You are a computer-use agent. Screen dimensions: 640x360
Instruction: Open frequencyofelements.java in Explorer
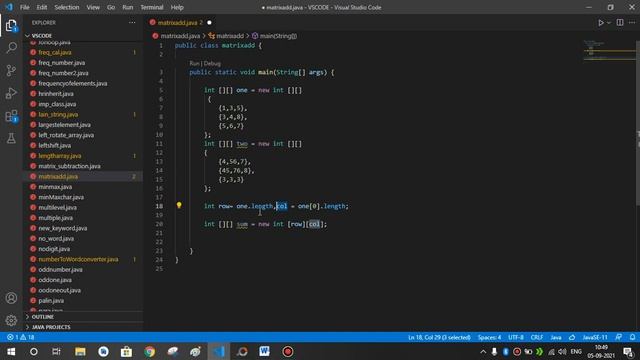(x=73, y=83)
